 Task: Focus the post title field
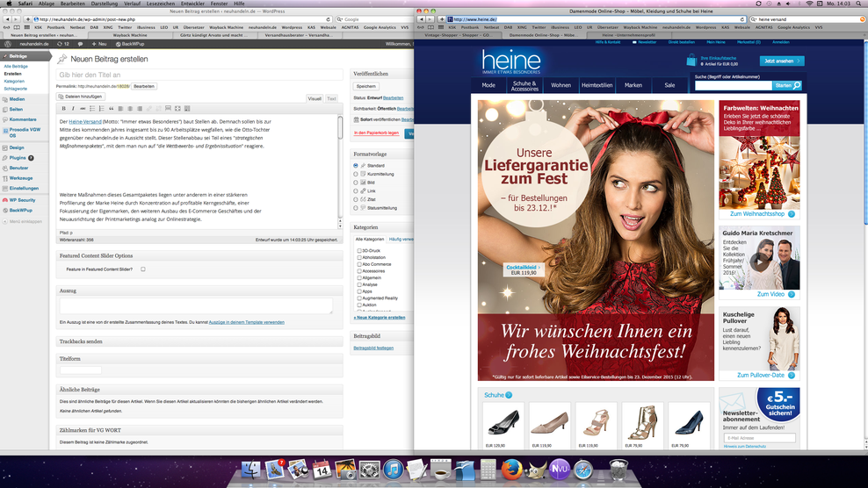(x=199, y=75)
